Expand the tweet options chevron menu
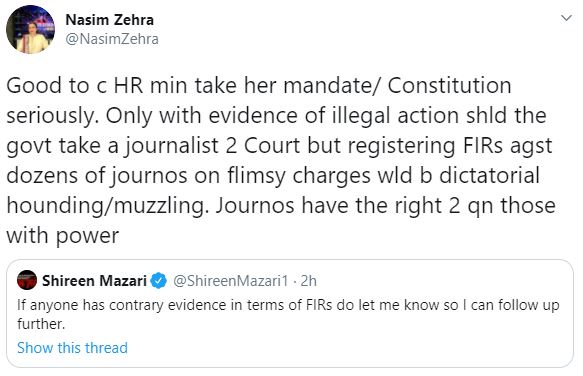The height and width of the screenshot is (376, 583). pyautogui.click(x=566, y=18)
